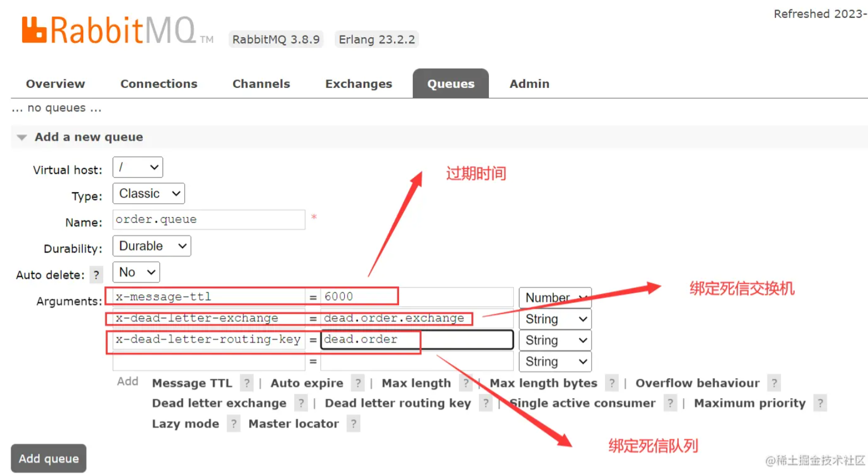Focus the empty argument value field

tap(417, 361)
